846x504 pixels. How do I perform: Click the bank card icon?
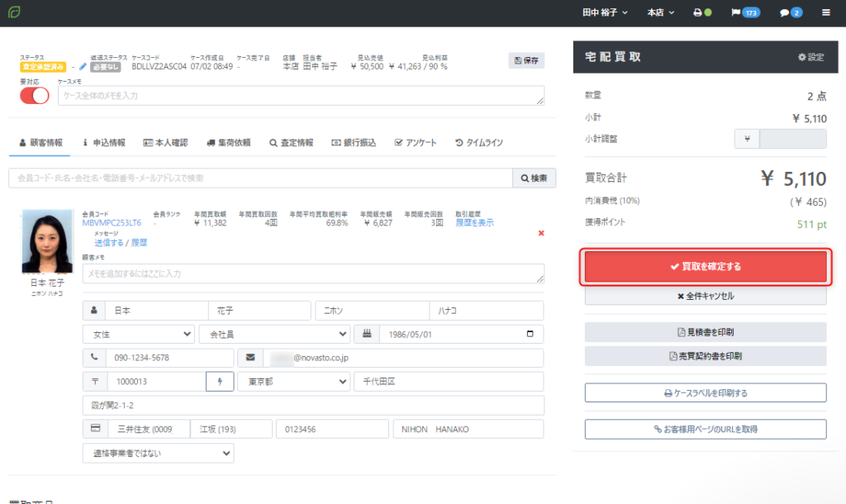pos(96,429)
